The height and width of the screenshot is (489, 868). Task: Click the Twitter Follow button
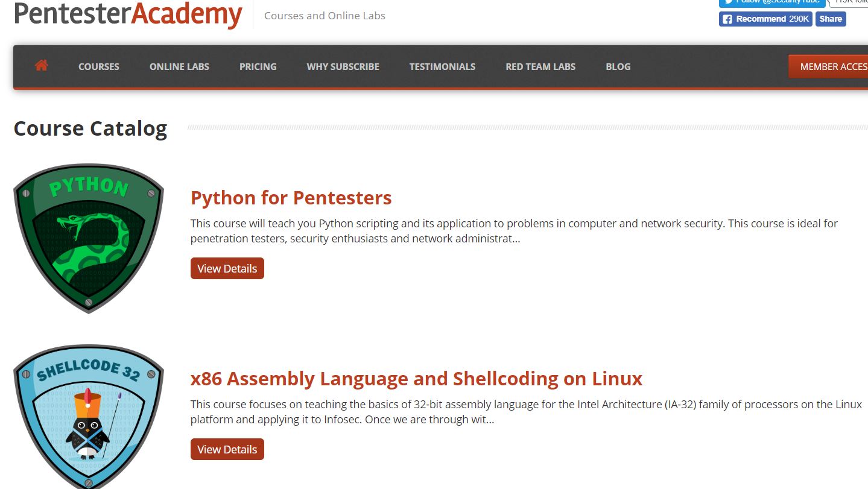coord(773,2)
